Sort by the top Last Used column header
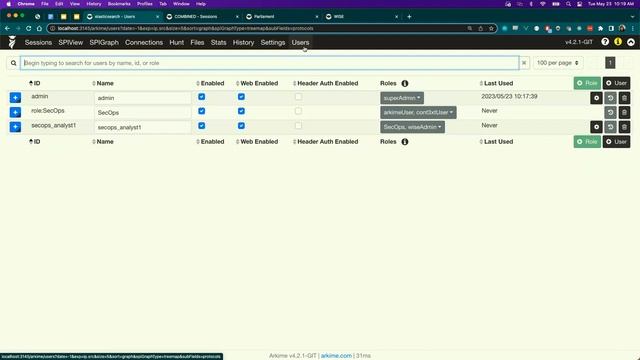640x360 pixels. [x=496, y=83]
